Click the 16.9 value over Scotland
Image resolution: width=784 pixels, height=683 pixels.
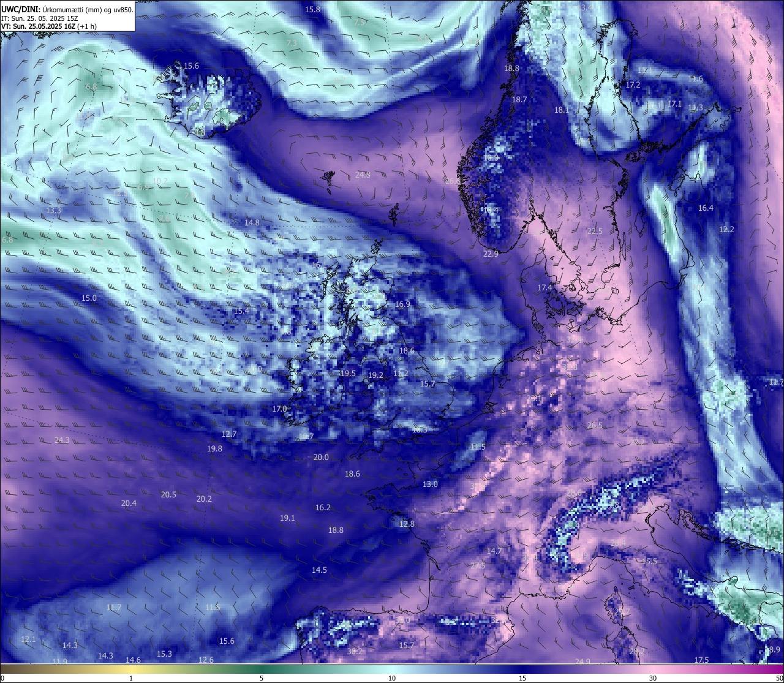402,304
